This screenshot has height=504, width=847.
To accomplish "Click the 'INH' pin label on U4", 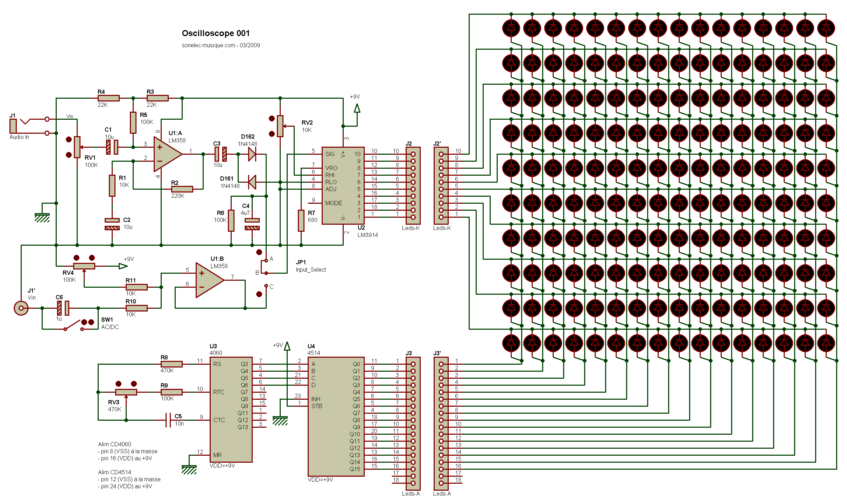I will coord(316,399).
